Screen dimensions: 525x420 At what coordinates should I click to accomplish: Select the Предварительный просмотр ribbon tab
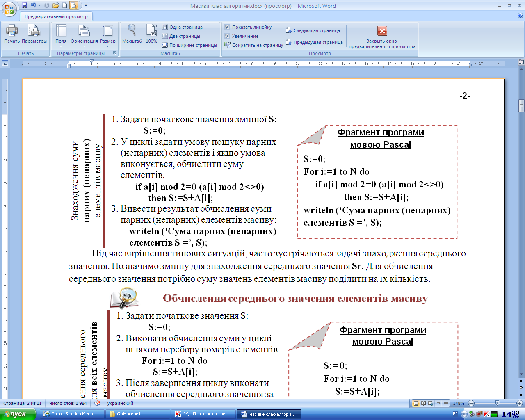tap(56, 16)
